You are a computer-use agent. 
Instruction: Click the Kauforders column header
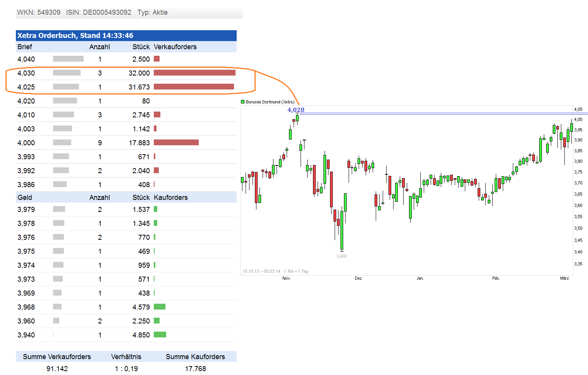pyautogui.click(x=170, y=198)
